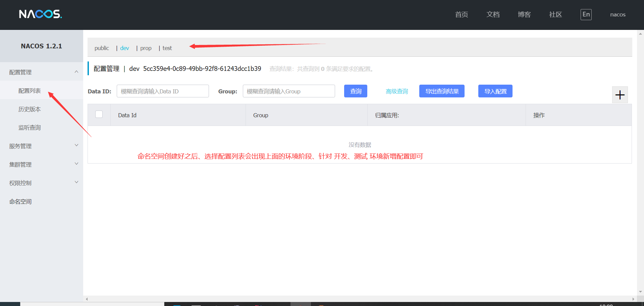
Task: Add new configuration with plus icon
Action: pos(620,95)
